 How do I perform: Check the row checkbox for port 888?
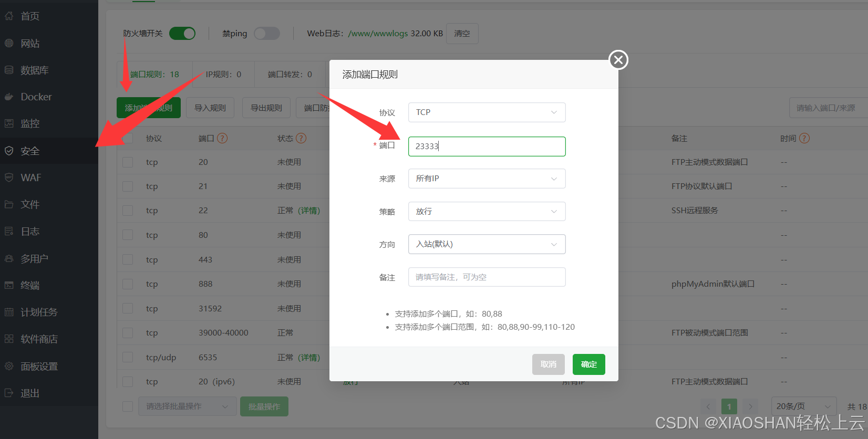point(128,284)
